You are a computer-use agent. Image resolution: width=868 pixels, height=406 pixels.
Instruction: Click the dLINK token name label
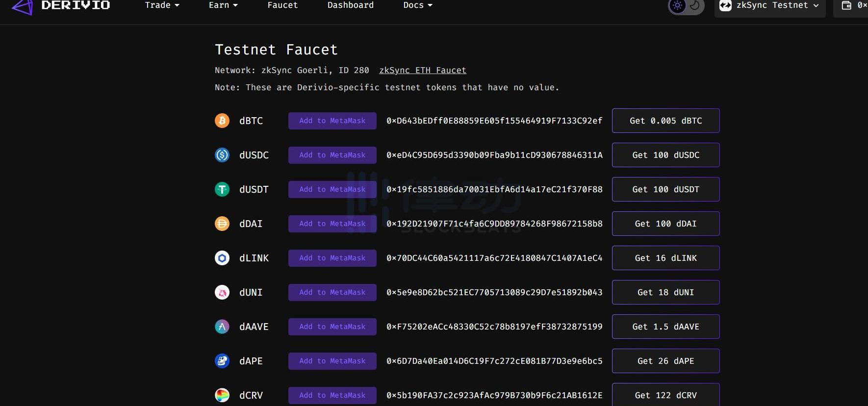pos(254,258)
